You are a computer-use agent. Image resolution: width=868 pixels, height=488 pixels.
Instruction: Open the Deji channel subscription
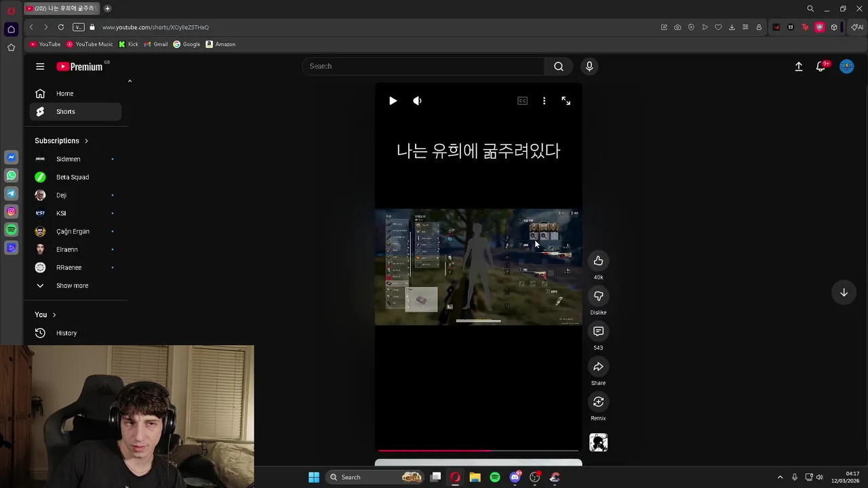(x=75, y=195)
